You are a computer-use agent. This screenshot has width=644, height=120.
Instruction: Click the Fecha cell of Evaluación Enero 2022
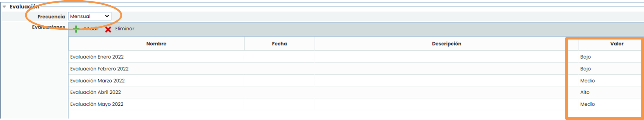pyautogui.click(x=279, y=57)
